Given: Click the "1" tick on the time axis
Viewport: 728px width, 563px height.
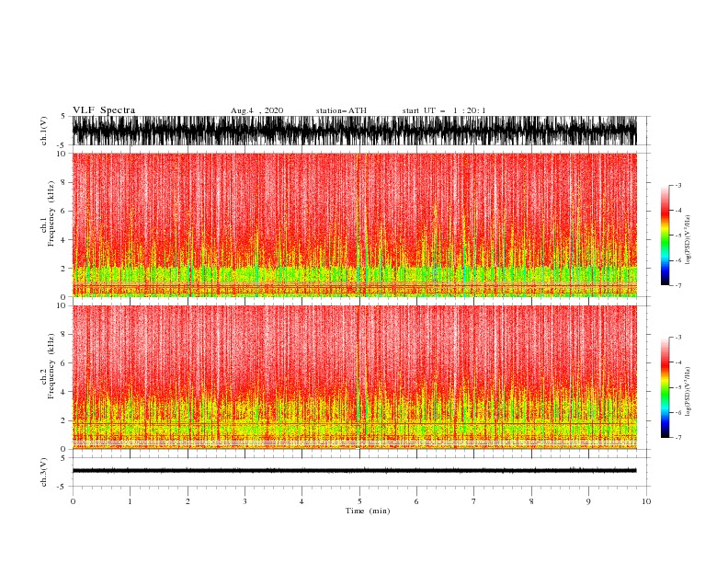Looking at the screenshot, I should click(x=130, y=501).
